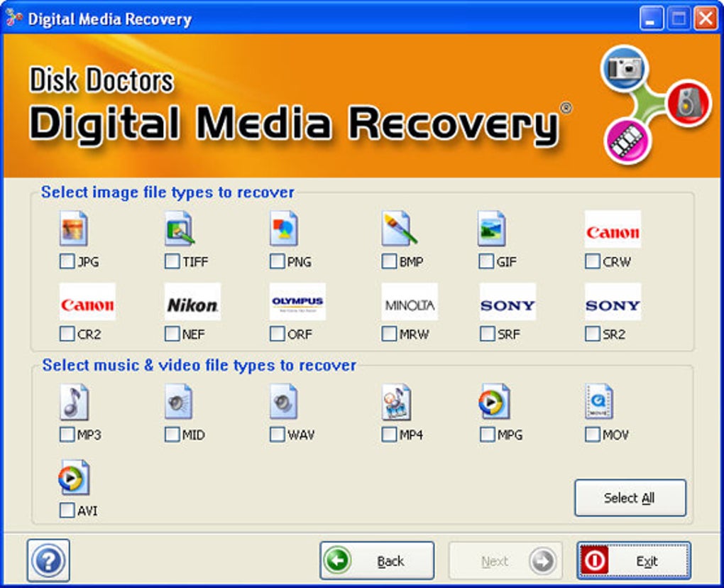
Task: Click the MP3 music note icon
Action: [x=75, y=401]
